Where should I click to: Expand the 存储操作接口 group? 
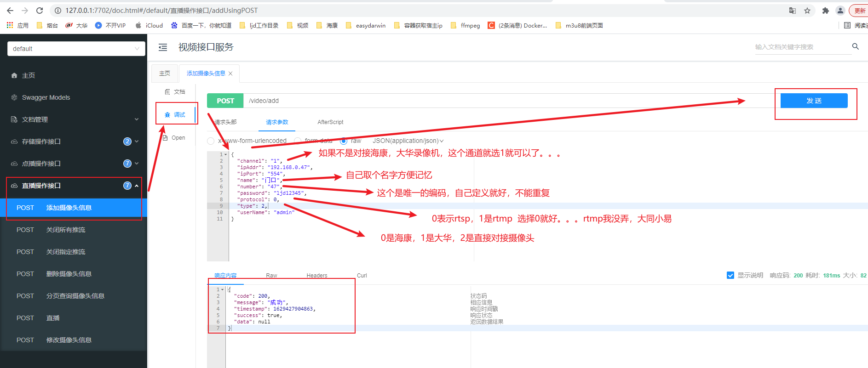[74, 142]
